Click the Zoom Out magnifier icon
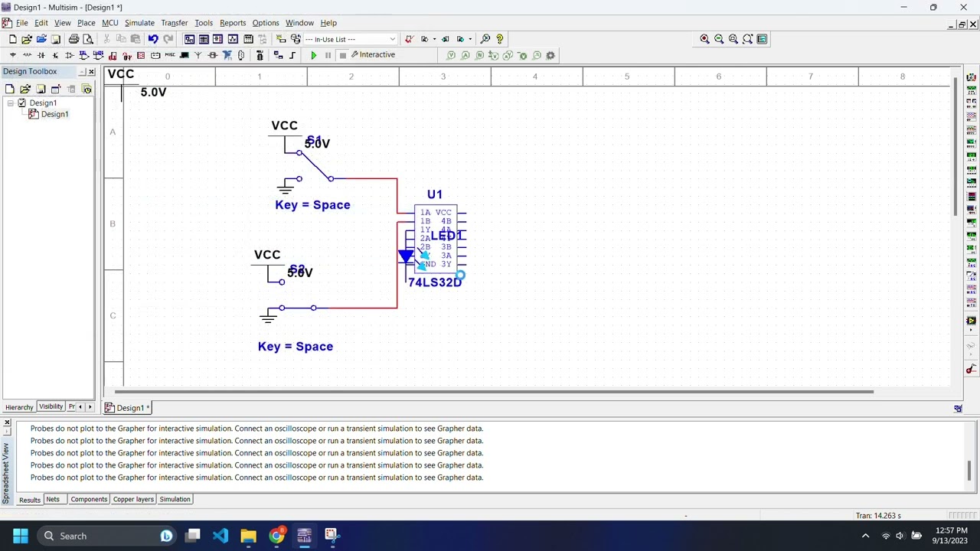The height and width of the screenshot is (551, 980). click(x=719, y=39)
